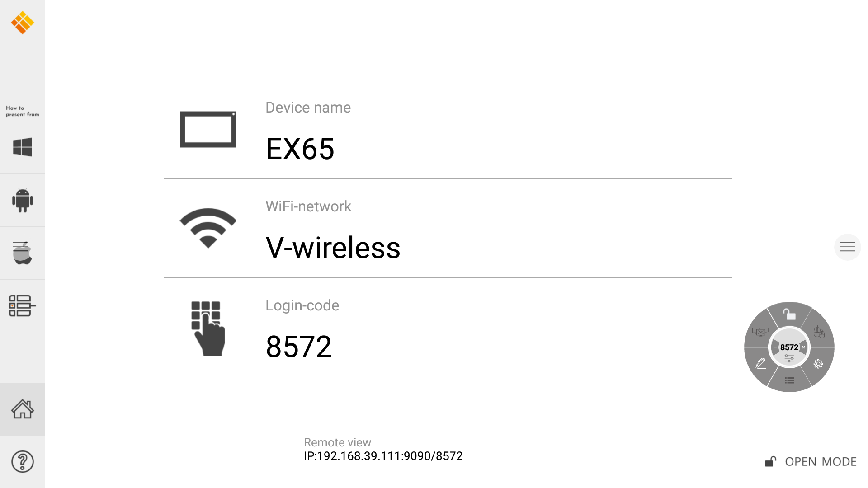Open the sliders adjustment control in radial center
The height and width of the screenshot is (488, 868).
pyautogui.click(x=789, y=358)
